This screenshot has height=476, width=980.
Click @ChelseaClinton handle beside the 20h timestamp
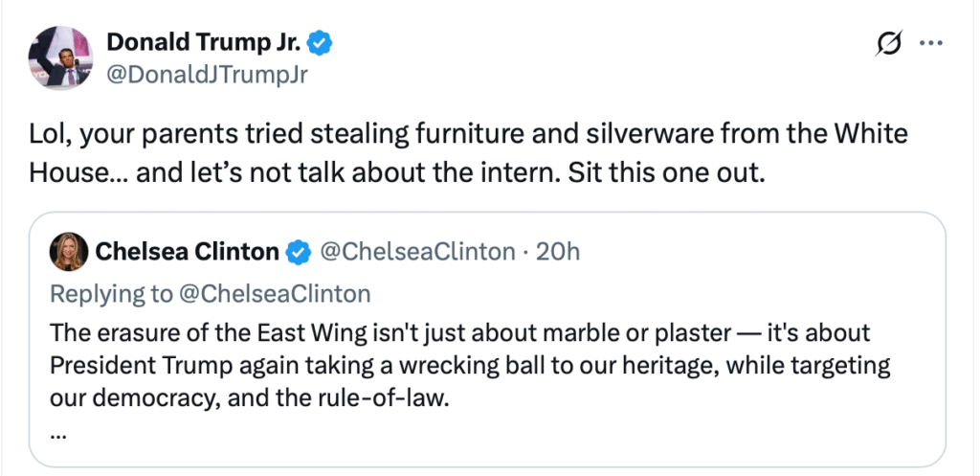point(416,252)
